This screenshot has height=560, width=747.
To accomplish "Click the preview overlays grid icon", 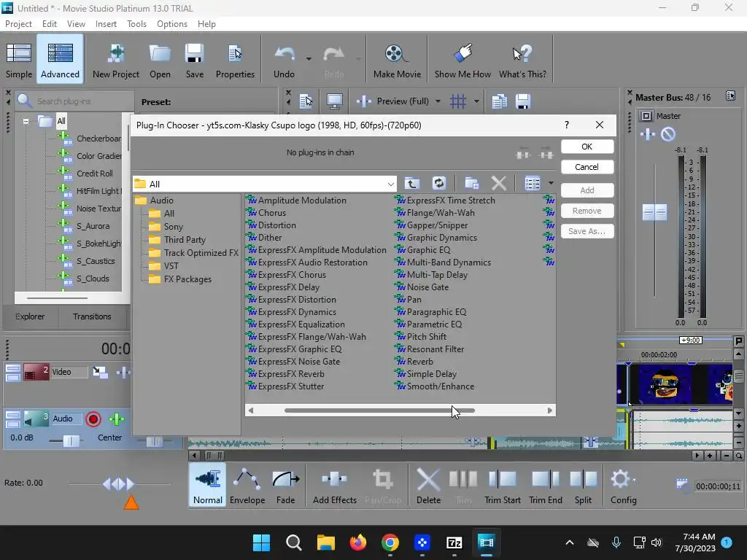I will tap(458, 101).
